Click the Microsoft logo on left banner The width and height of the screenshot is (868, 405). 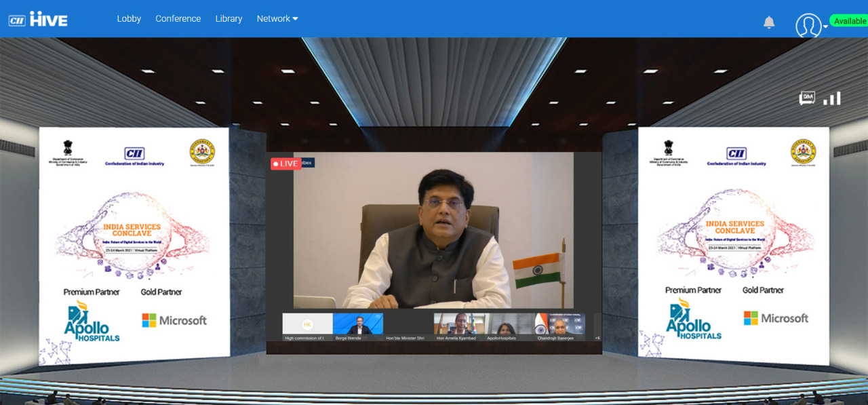click(x=174, y=320)
